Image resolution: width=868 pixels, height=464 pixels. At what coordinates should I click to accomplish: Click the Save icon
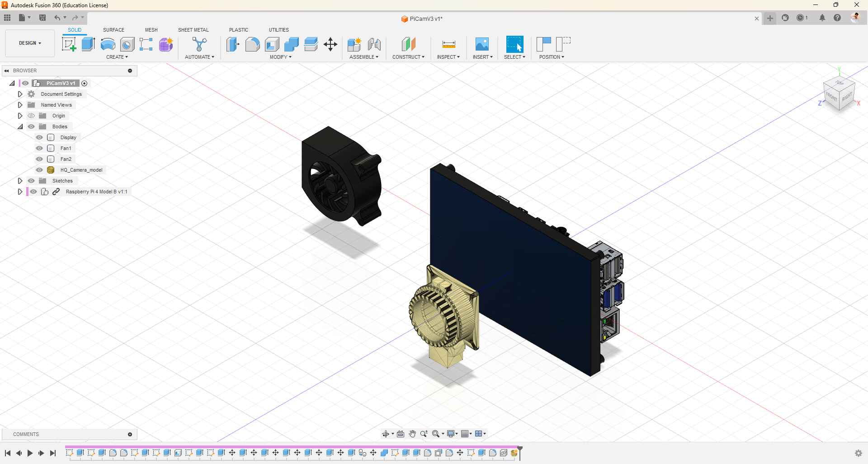click(x=42, y=18)
